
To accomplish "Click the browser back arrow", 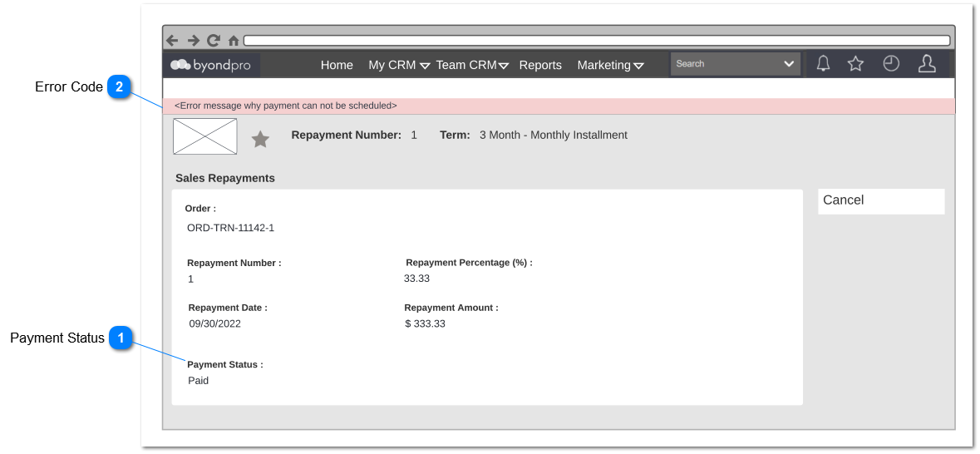I will click(x=172, y=41).
